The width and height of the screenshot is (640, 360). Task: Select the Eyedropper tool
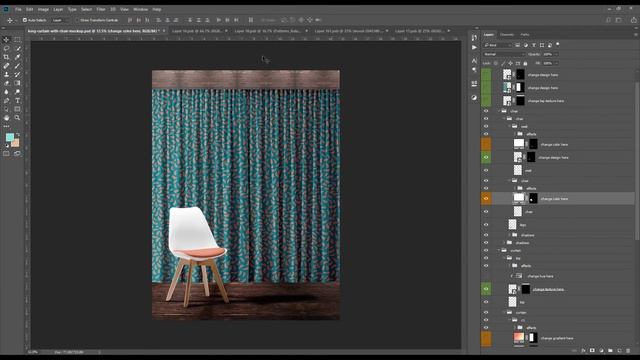pos(17,57)
